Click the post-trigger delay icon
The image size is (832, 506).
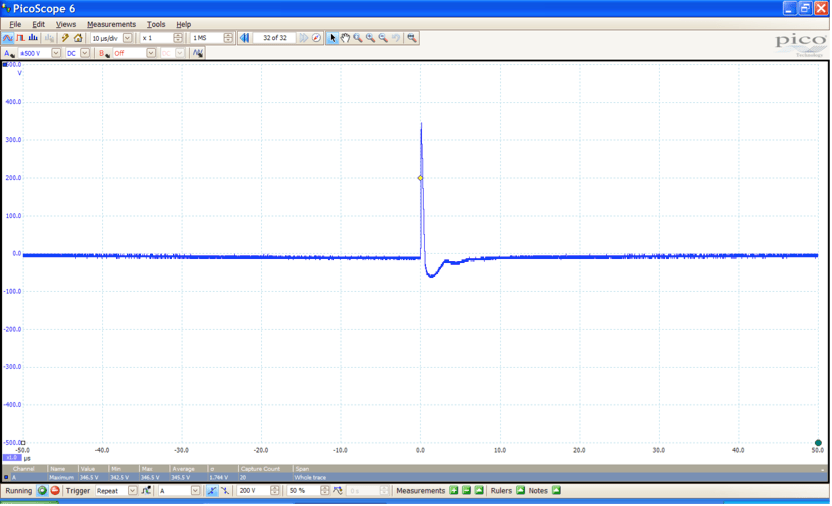pos(338,491)
